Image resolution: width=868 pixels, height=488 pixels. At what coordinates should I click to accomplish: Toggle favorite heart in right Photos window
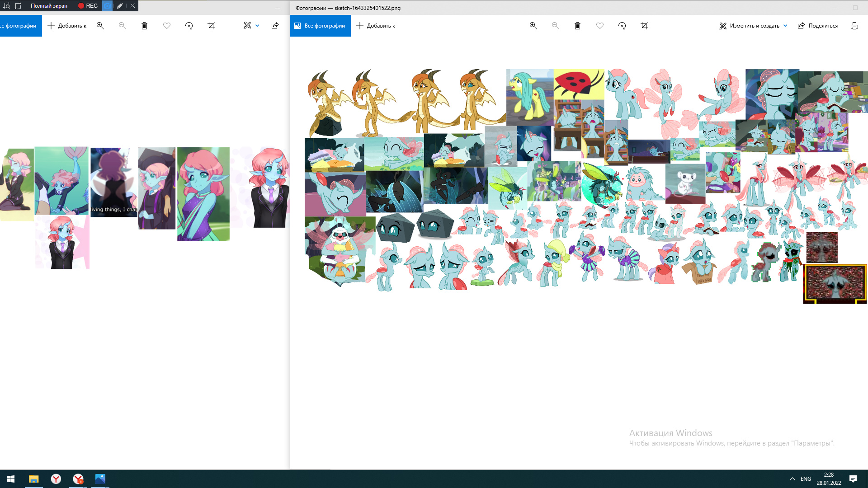[x=600, y=26]
